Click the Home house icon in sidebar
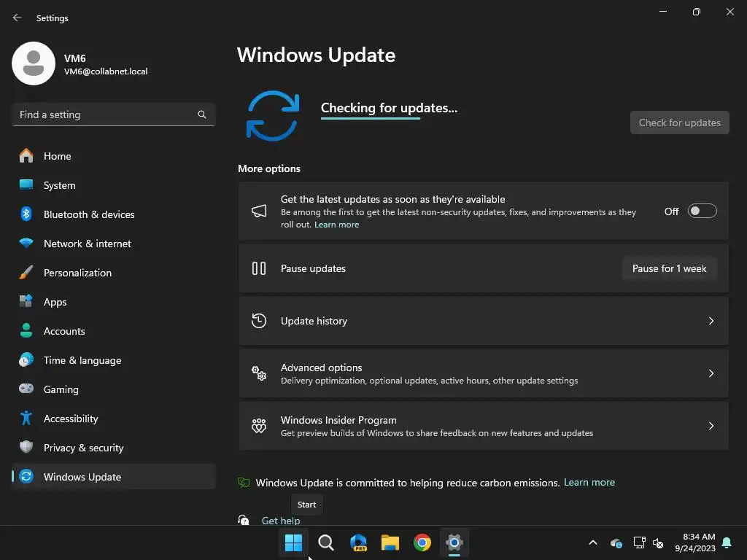The width and height of the screenshot is (747, 560). 26,156
